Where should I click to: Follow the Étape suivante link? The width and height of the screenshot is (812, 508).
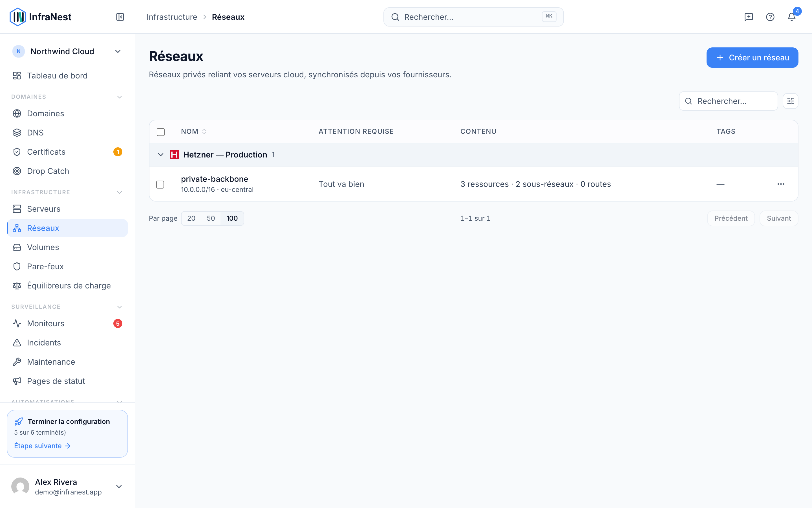tap(42, 446)
